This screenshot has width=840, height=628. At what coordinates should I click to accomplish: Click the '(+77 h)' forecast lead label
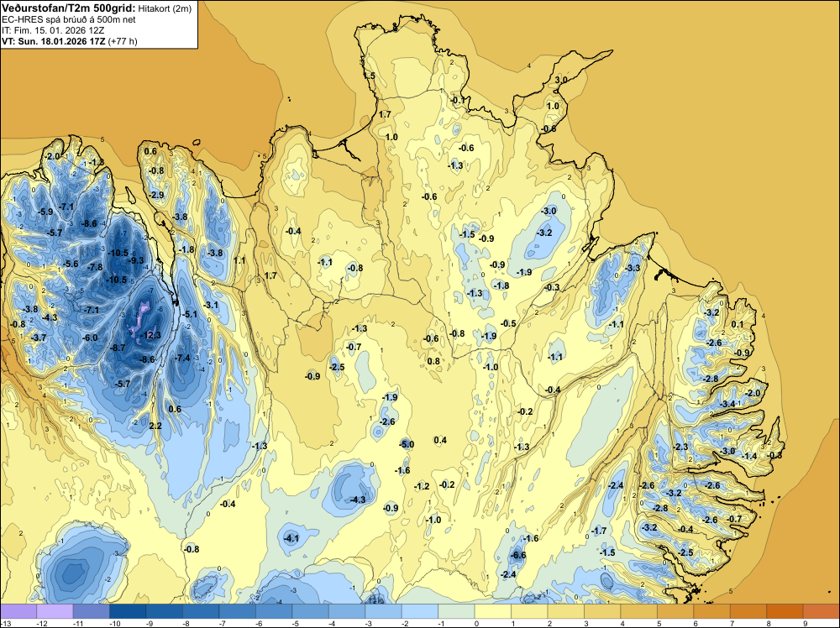click(x=123, y=41)
